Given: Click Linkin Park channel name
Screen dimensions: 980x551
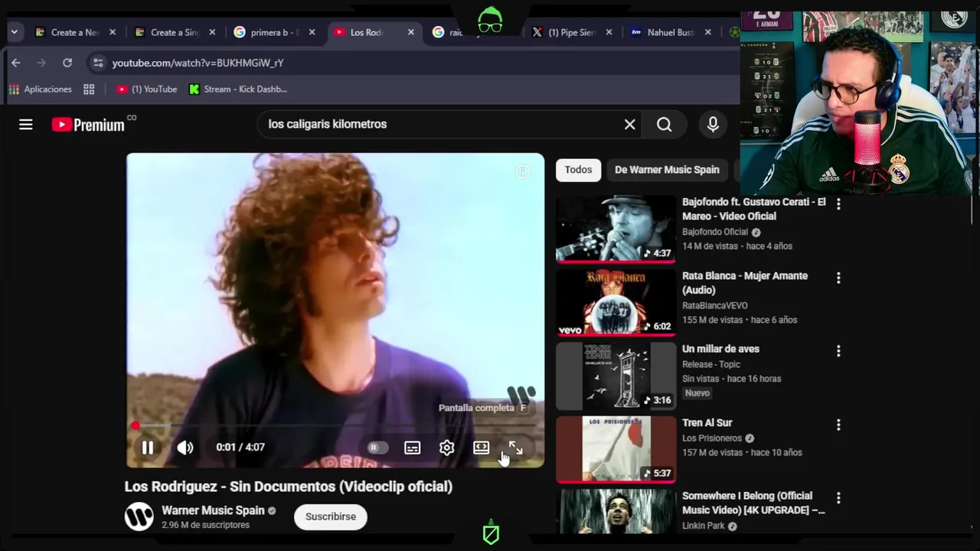Looking at the screenshot, I should [704, 526].
